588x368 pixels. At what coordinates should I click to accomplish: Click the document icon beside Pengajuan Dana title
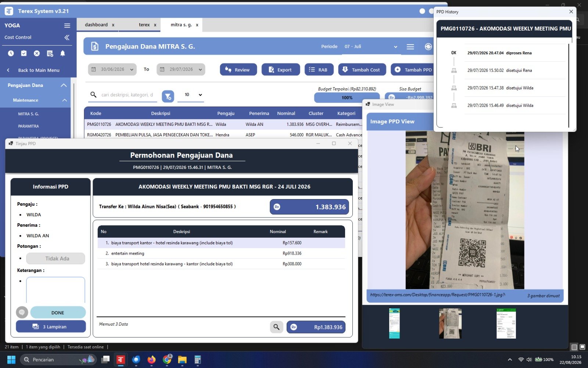(x=95, y=46)
